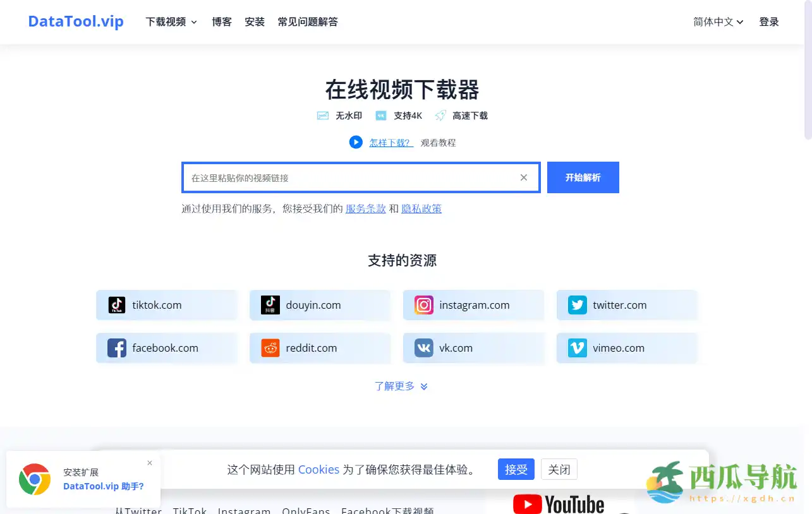This screenshot has height=514, width=812.
Task: Click the TikTok icon tile
Action: (117, 305)
